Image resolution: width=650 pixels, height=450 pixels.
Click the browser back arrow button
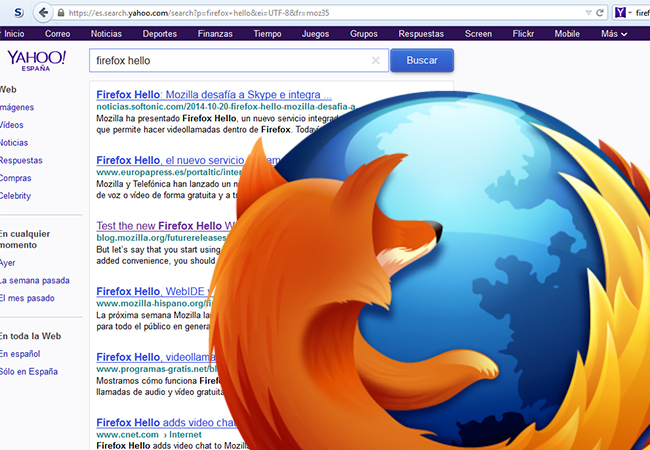pos(43,12)
